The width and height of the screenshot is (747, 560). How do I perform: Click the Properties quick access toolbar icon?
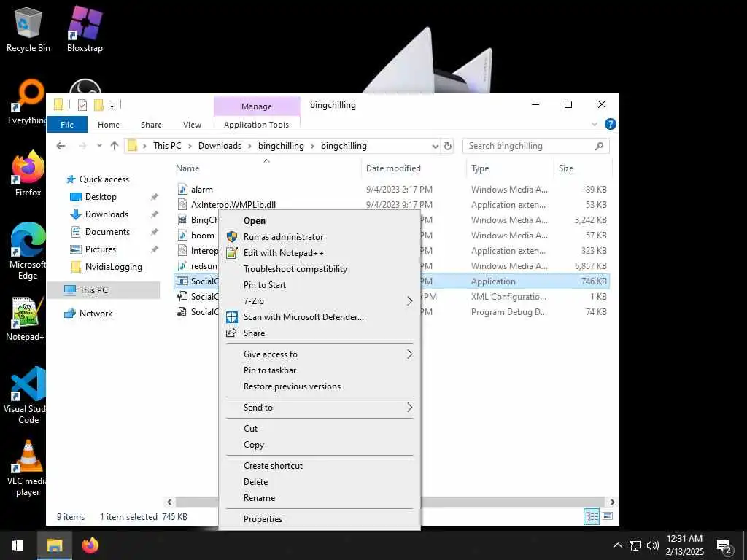[82, 105]
